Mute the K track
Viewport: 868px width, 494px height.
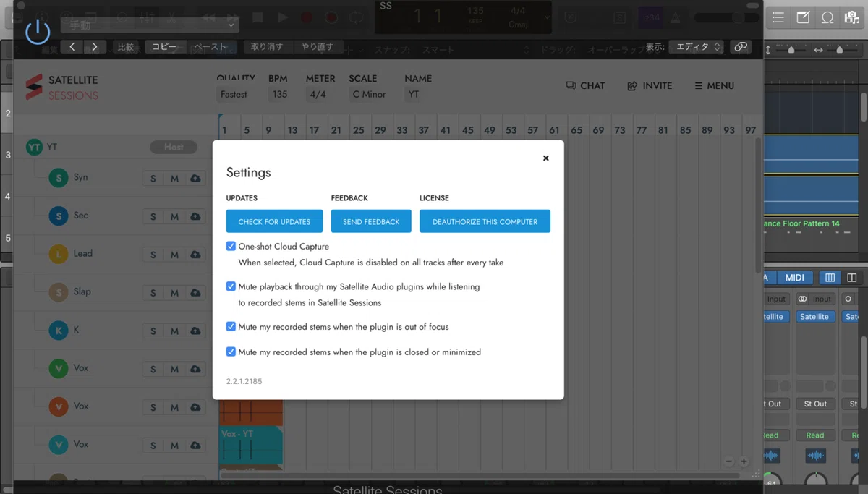point(174,331)
